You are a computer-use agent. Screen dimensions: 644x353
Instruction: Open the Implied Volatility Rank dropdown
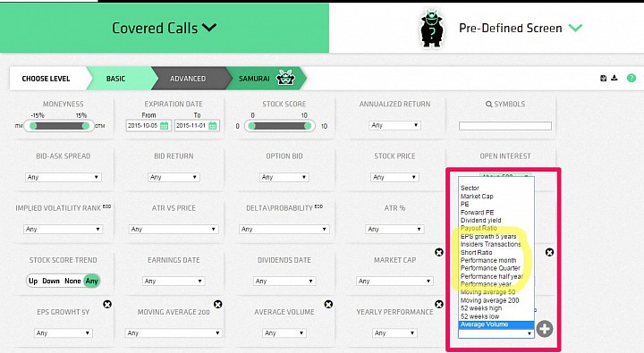(x=64, y=229)
